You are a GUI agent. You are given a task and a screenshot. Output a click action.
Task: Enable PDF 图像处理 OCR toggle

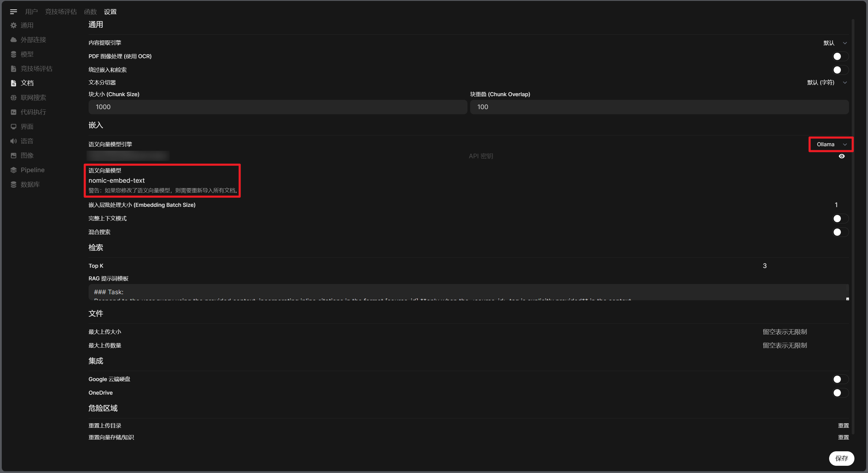pyautogui.click(x=840, y=56)
